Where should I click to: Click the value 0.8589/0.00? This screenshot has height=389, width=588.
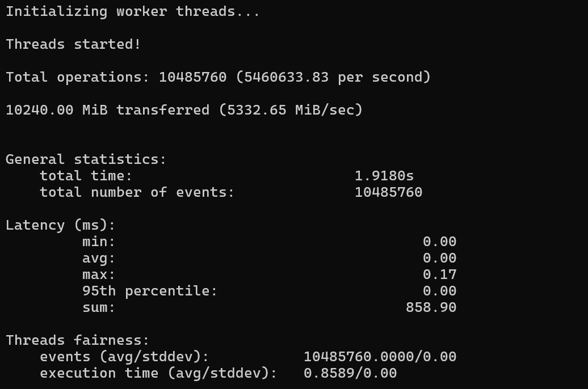pos(350,374)
